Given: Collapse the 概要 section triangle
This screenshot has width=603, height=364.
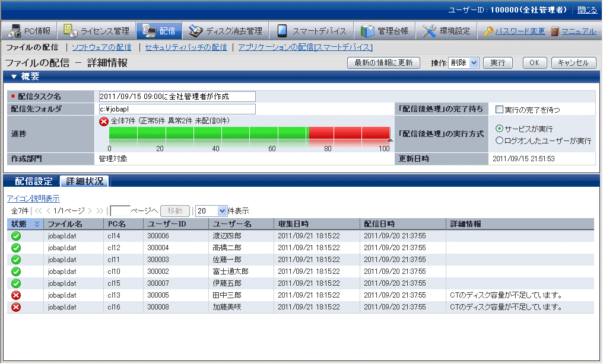Looking at the screenshot, I should point(14,76).
